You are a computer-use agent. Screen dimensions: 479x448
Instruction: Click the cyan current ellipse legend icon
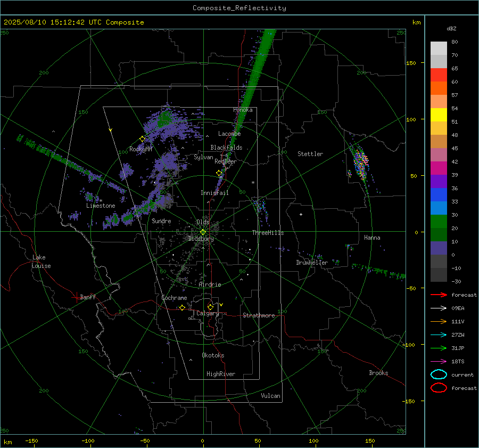pyautogui.click(x=439, y=374)
